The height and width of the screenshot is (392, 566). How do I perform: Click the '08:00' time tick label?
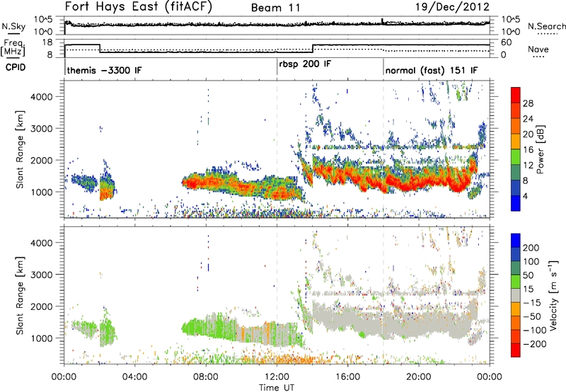[206, 377]
